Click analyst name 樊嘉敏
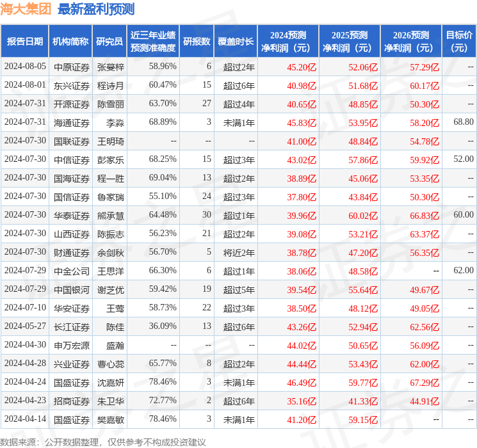The image size is (477, 448). [111, 420]
